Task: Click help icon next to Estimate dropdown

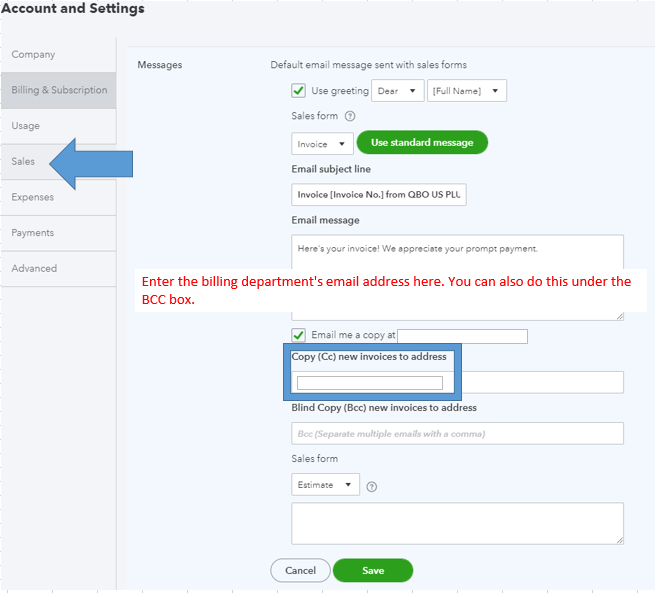Action: [372, 487]
